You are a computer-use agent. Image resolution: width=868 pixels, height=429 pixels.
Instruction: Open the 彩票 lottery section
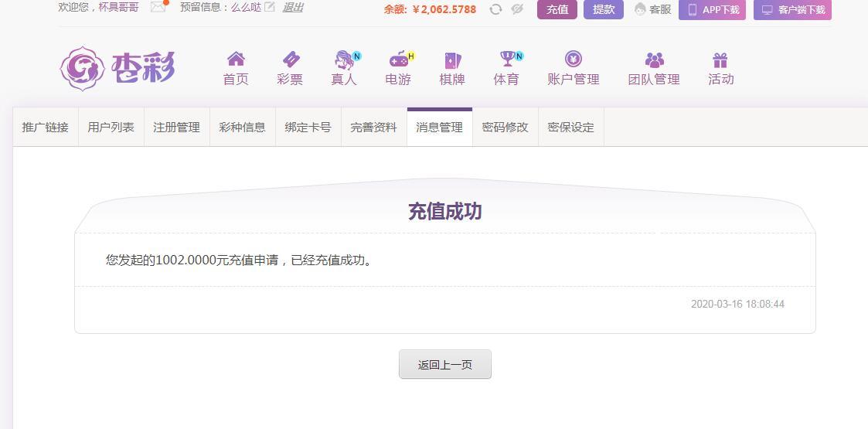pyautogui.click(x=290, y=69)
